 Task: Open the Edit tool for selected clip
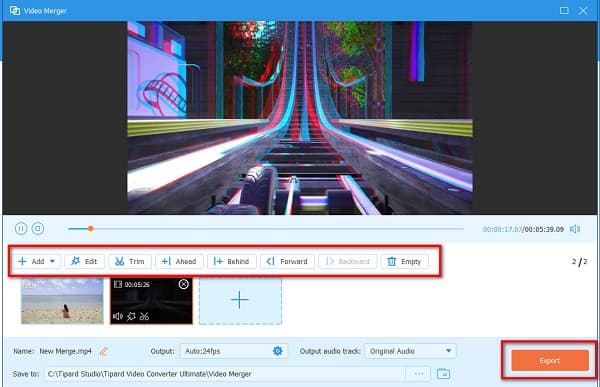[84, 261]
